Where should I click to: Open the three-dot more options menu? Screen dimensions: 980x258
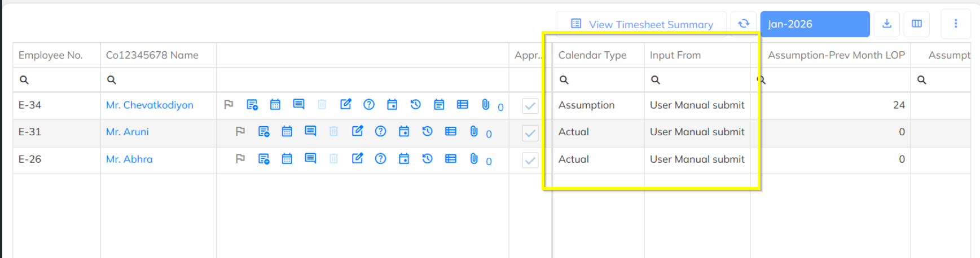pos(956,24)
